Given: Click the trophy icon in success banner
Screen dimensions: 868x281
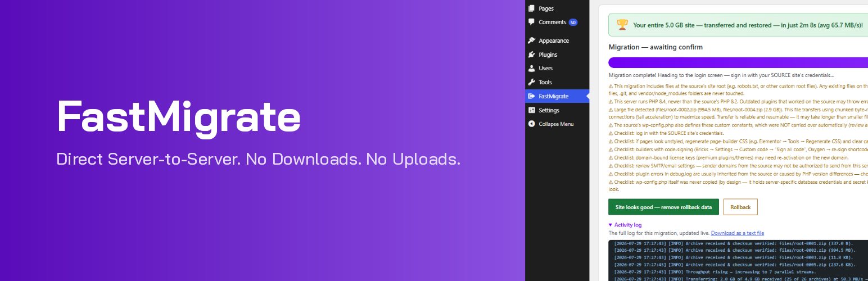Looking at the screenshot, I should pyautogui.click(x=622, y=25).
